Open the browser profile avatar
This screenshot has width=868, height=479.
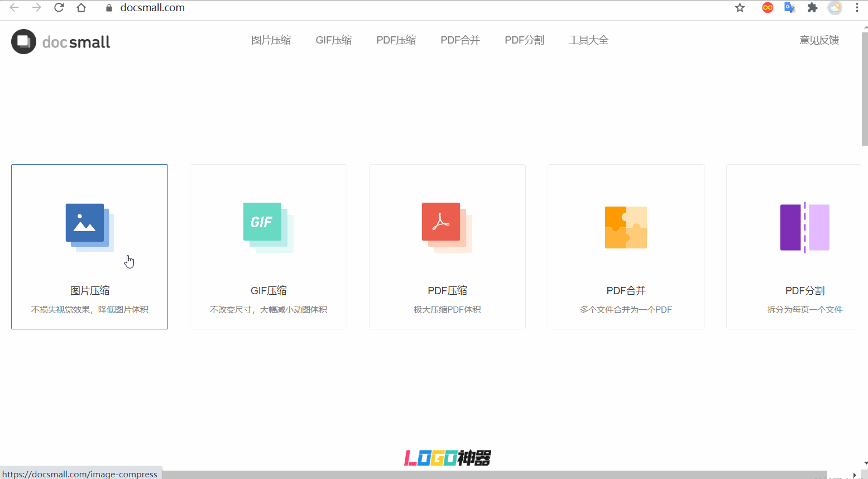tap(835, 8)
